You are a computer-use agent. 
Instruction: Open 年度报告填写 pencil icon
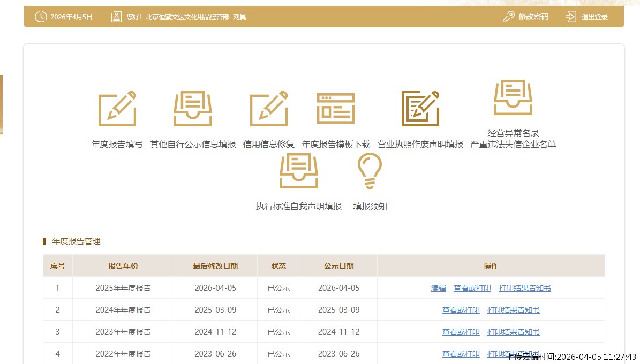pos(117,109)
